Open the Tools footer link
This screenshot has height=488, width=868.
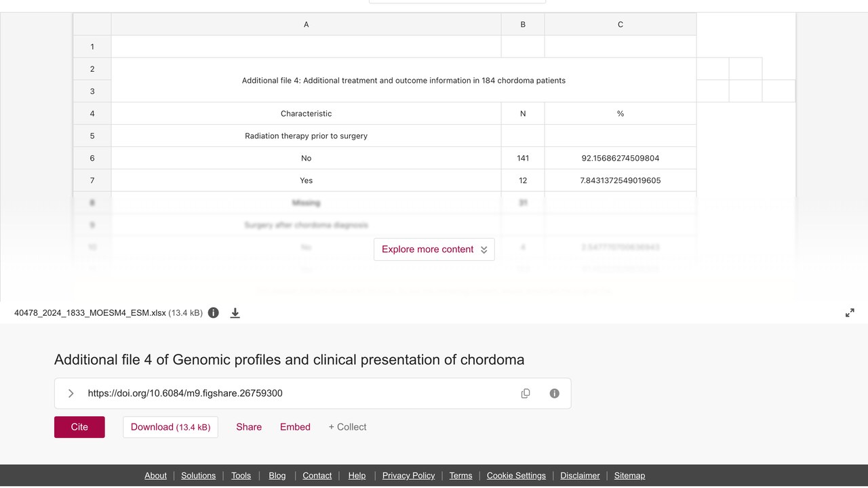tap(241, 476)
